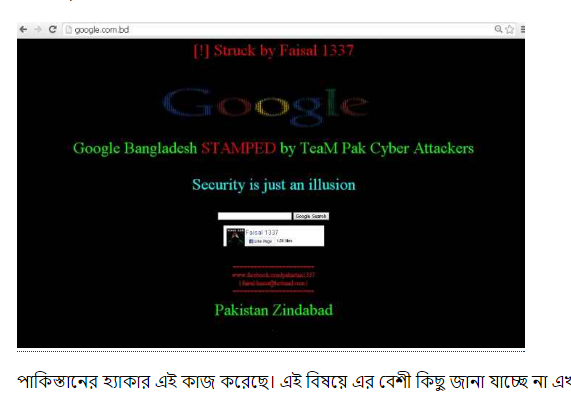Click the browser back arrow
Screen dimensions: 571x402
[x=23, y=29]
